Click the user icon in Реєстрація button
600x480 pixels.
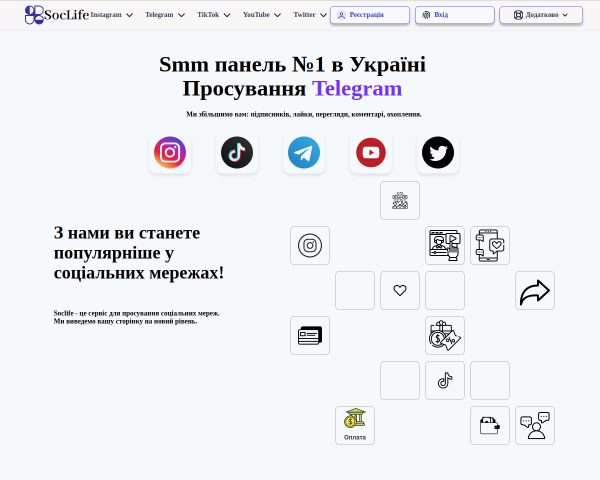[341, 15]
